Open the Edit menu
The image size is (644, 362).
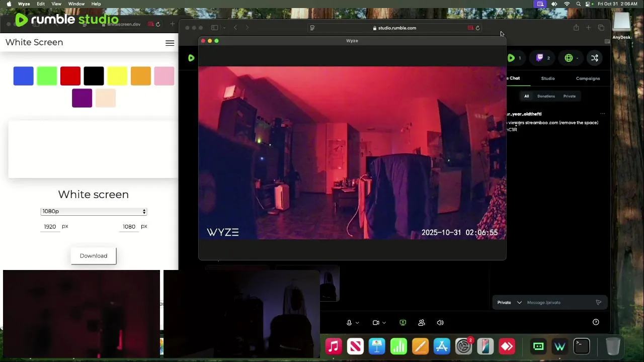[x=41, y=4]
